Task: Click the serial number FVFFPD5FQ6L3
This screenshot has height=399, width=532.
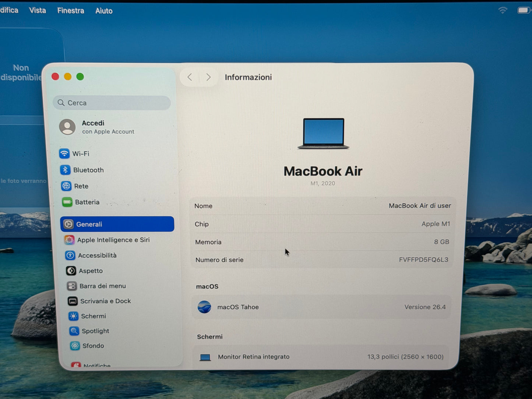Action: tap(423, 259)
